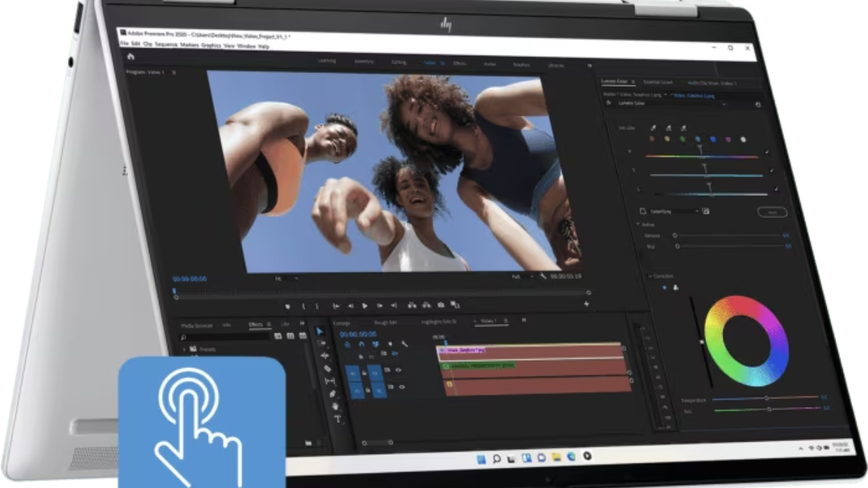Screen dimensions: 868x488
Task: Add a marker in Program Monitor
Action: coord(287,306)
